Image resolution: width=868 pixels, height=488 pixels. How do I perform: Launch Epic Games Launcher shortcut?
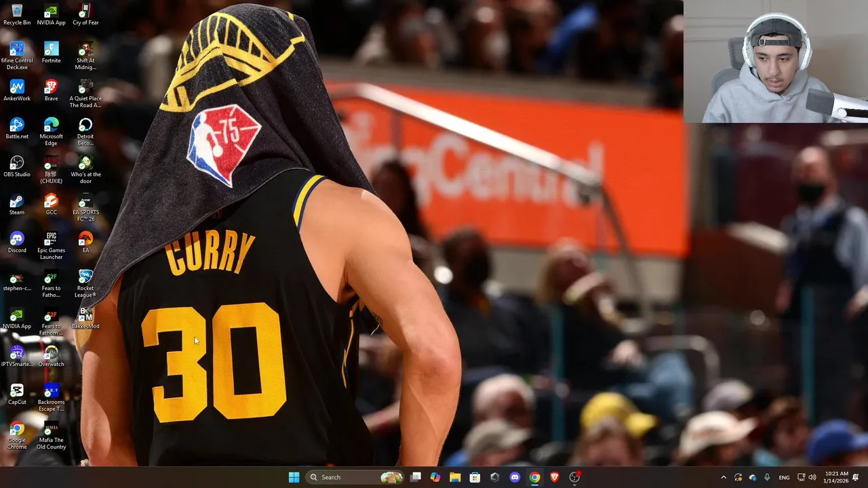click(x=51, y=245)
